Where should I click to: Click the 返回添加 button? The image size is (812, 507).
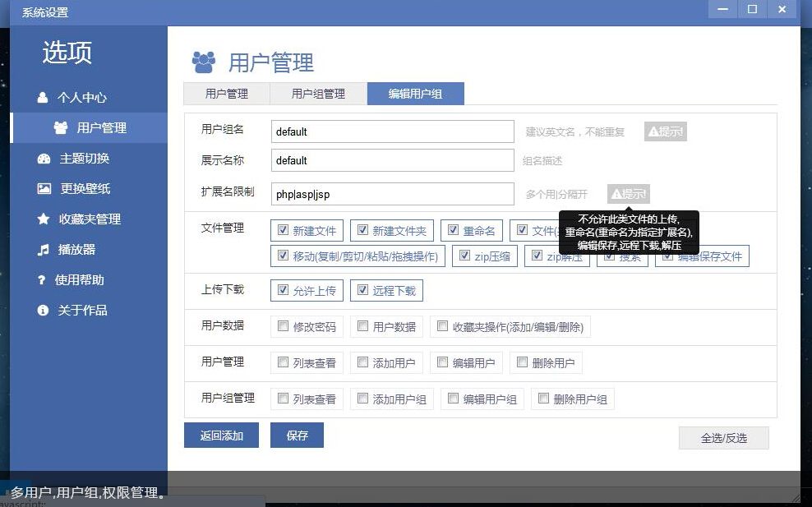(220, 436)
